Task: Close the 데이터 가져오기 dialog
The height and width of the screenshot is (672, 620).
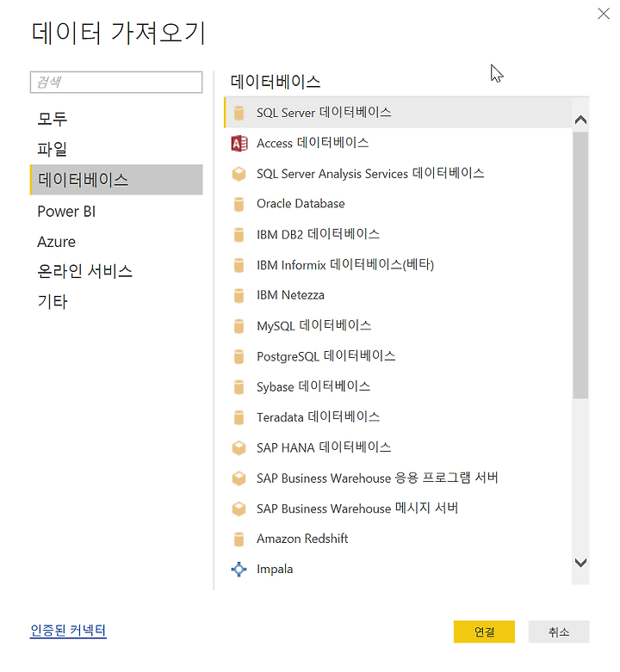Action: [604, 14]
